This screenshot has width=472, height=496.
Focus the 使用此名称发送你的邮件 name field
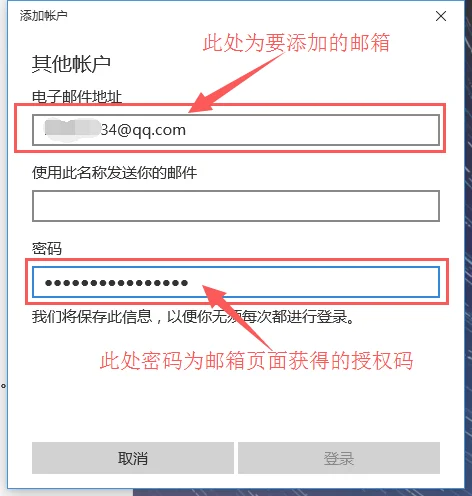click(x=236, y=206)
